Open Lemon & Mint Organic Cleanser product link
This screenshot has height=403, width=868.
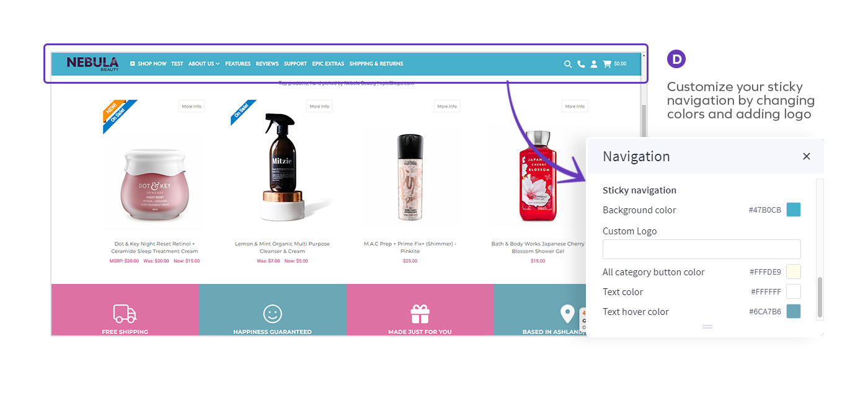(282, 247)
